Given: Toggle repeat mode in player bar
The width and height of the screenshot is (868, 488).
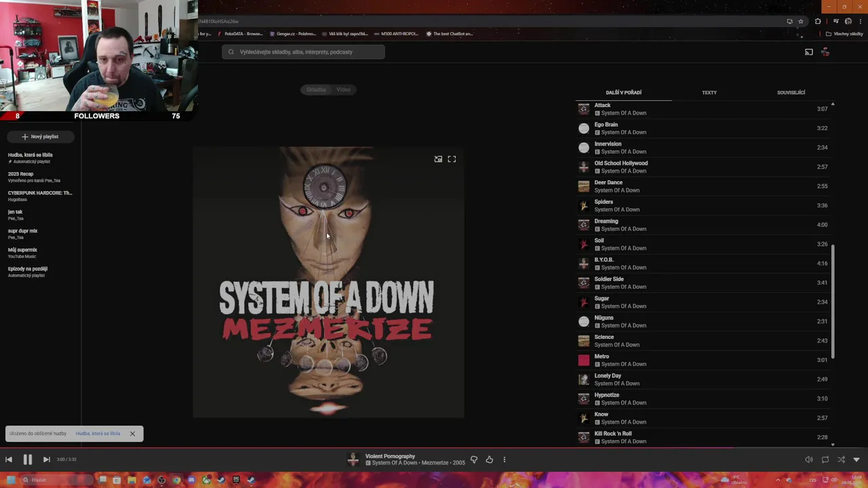Looking at the screenshot, I should 825,460.
